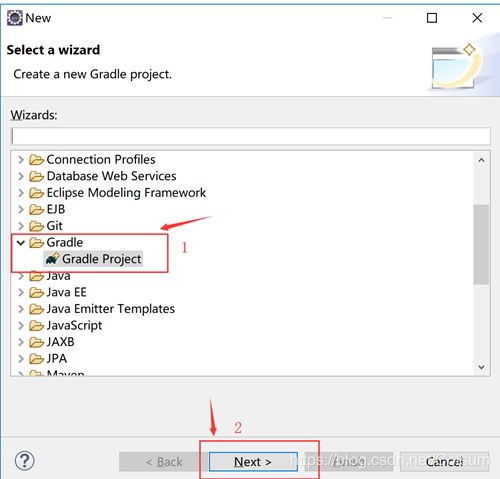The height and width of the screenshot is (479, 500).
Task: Click the Next button
Action: pos(253,462)
